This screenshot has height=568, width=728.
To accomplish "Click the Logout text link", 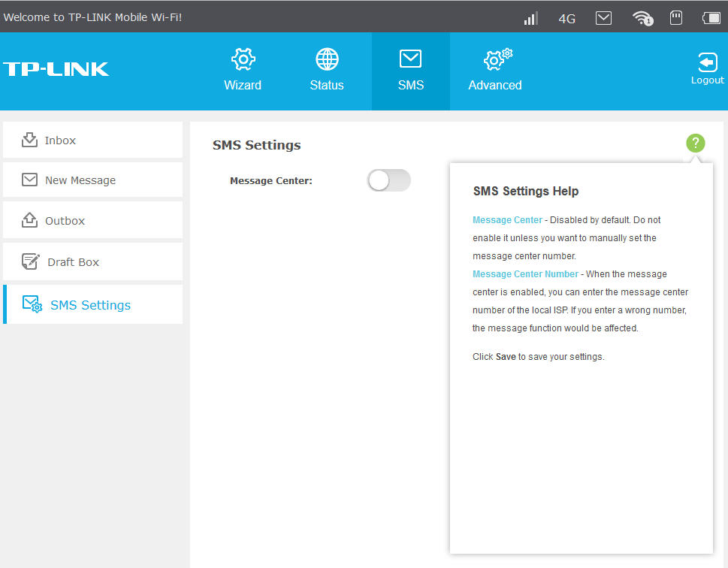I will (707, 80).
